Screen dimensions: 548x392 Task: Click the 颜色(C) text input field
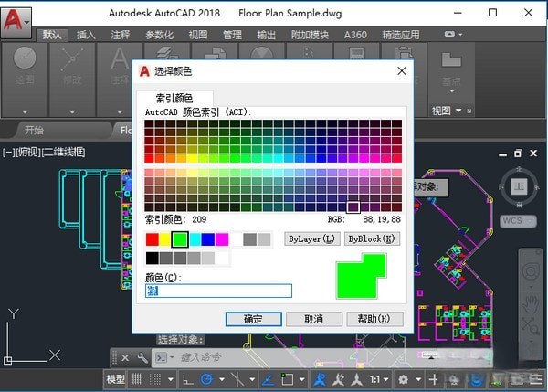[x=218, y=291]
